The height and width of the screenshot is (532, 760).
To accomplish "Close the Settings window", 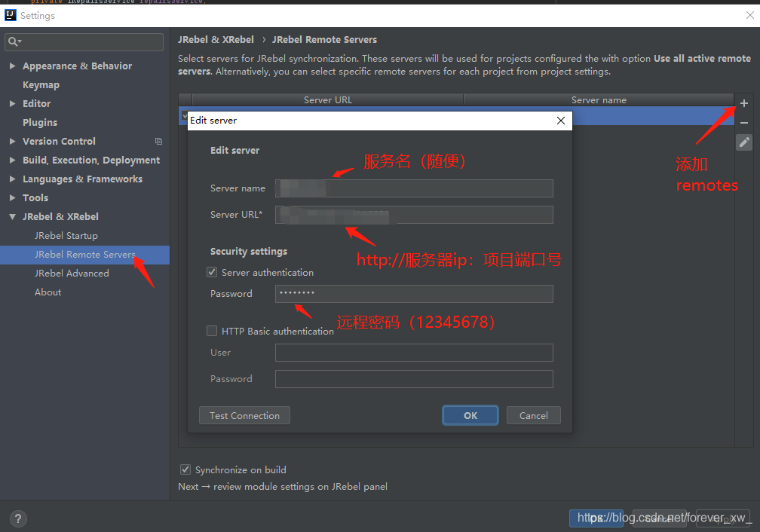I will (749, 16).
